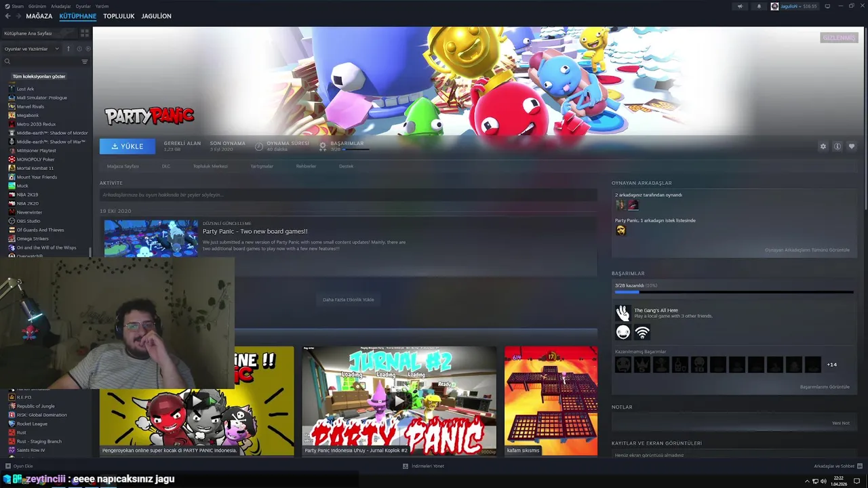Open the Windows volume tray icon
Screen dimensions: 868x488
(824, 481)
